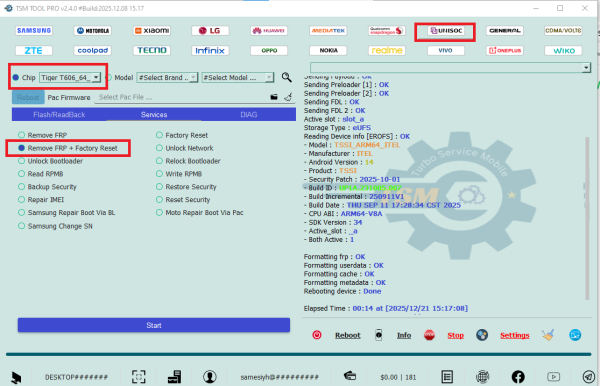Click the user account avatar icon
Viewport: 600px width, 386px height.
coord(210,377)
